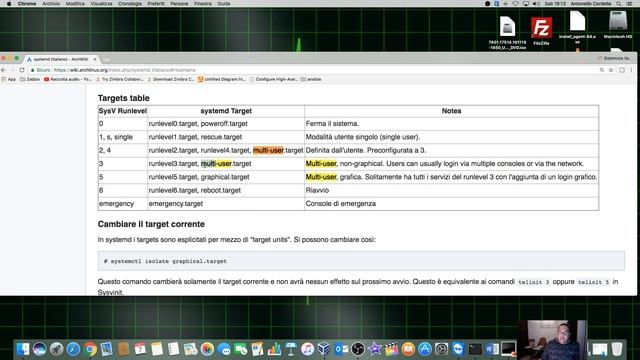
Task: Open the Trash in the Dock
Action: pyautogui.click(x=617, y=349)
